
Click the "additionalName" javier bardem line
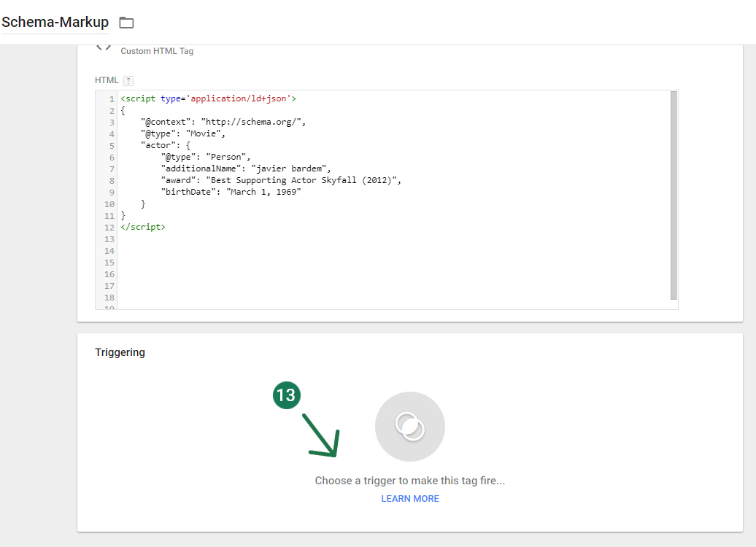click(x=246, y=169)
